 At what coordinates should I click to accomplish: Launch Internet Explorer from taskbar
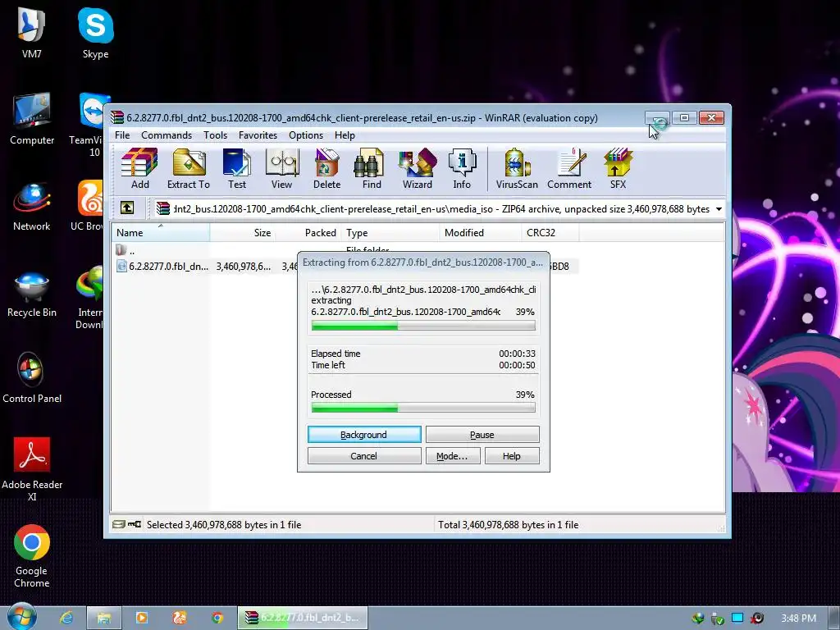66,618
